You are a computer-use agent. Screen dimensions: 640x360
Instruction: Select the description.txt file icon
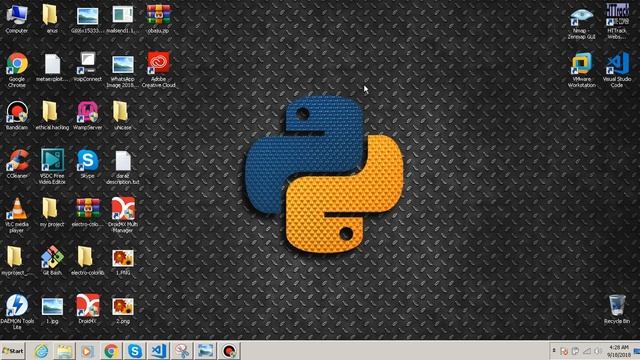click(x=122, y=167)
